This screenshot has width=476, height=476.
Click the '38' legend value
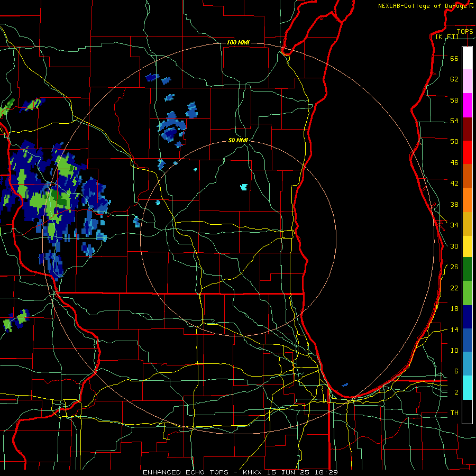pos(454,204)
